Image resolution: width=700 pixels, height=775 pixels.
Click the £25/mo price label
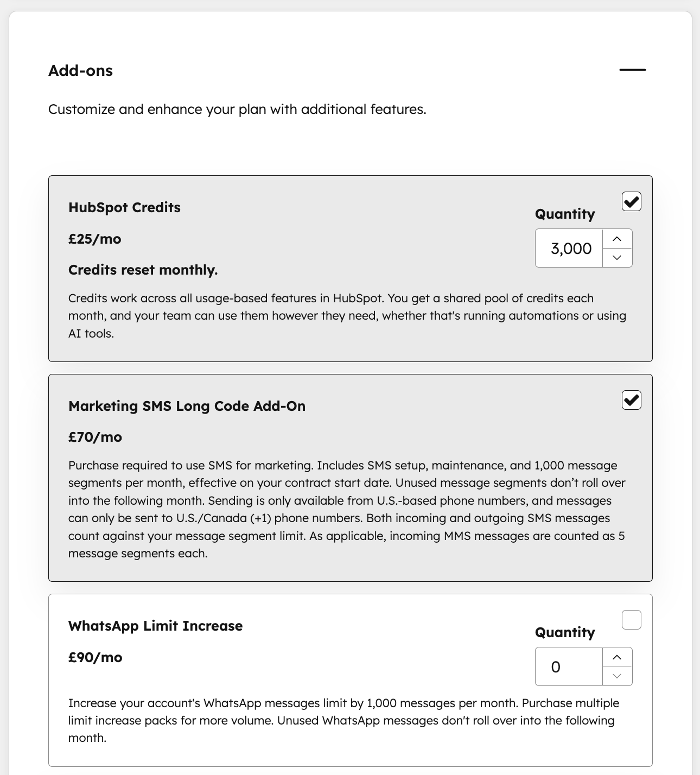click(94, 238)
